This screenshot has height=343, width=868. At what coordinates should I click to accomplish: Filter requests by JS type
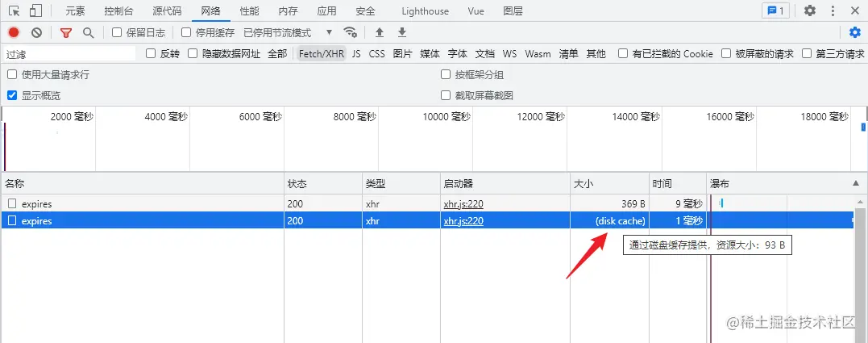(x=356, y=54)
